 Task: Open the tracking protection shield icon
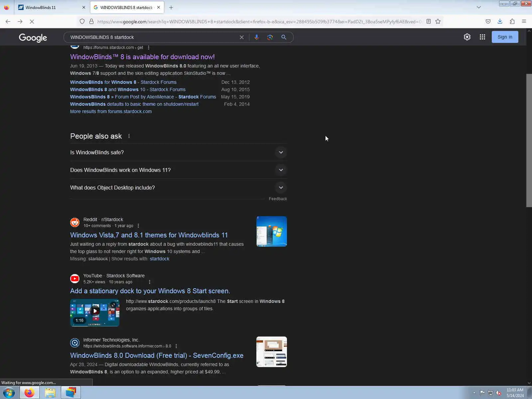tap(82, 21)
